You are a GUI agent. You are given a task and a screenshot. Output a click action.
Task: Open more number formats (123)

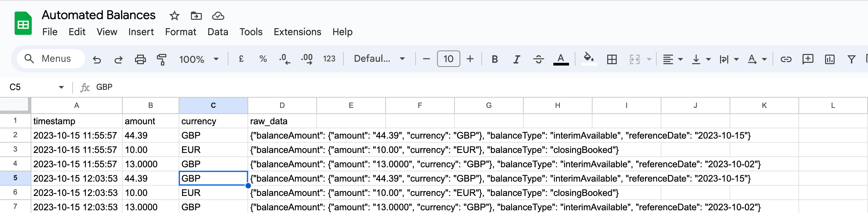(x=329, y=59)
